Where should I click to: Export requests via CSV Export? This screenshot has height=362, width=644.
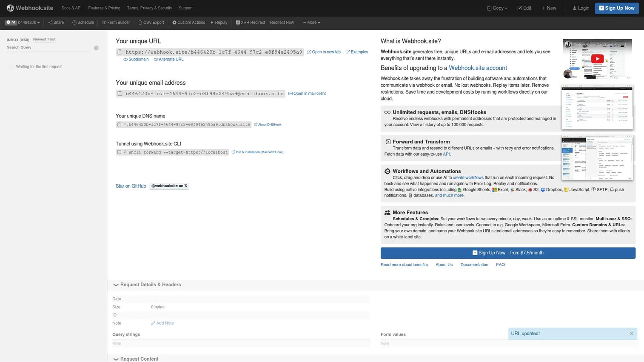point(151,23)
